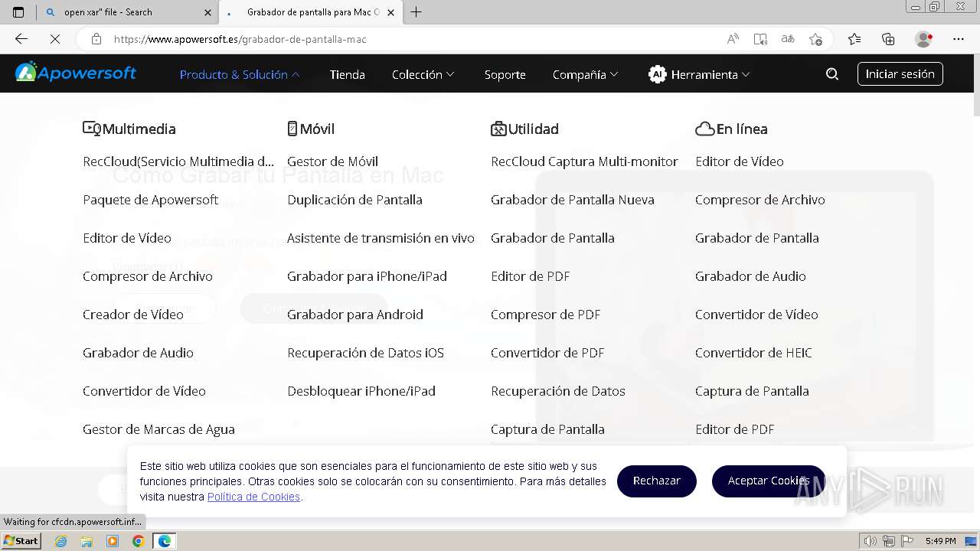Click the translate page icon
The height and width of the screenshot is (551, 980).
click(788, 39)
